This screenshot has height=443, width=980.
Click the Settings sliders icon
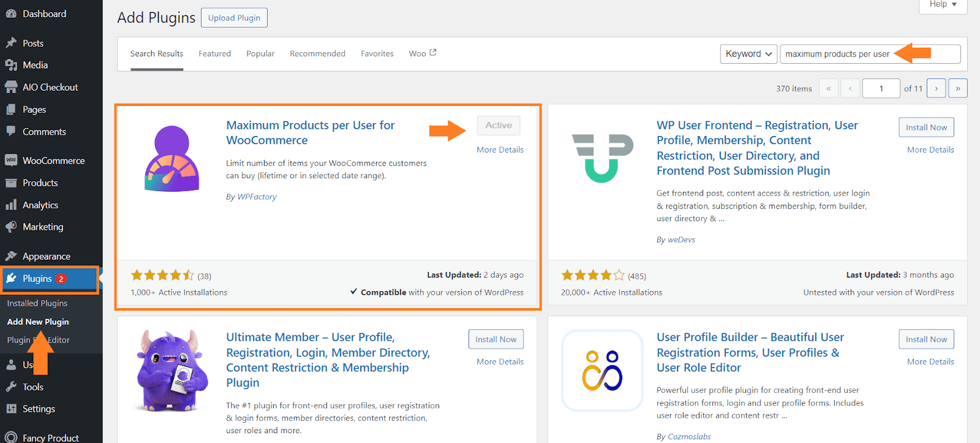coord(11,409)
